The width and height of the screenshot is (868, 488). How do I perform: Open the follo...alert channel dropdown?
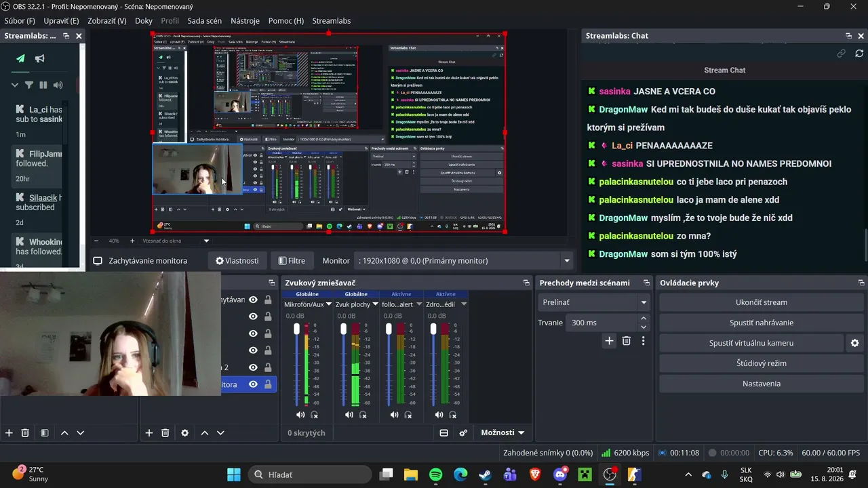pos(419,304)
